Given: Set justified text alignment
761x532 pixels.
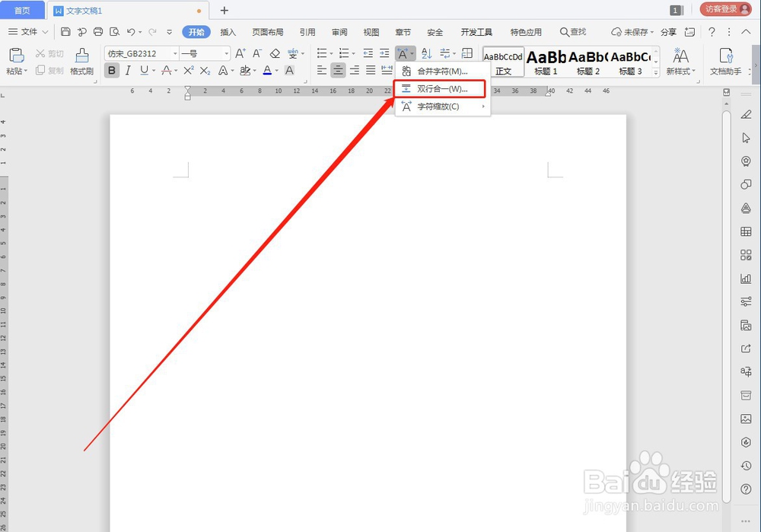Looking at the screenshot, I should point(371,70).
